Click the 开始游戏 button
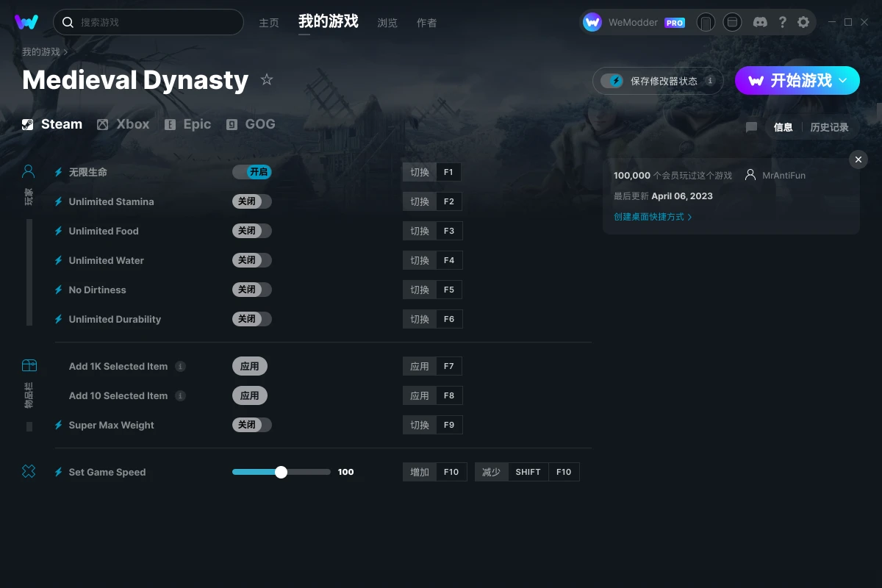Screen dimensions: 882x588 click(x=797, y=80)
